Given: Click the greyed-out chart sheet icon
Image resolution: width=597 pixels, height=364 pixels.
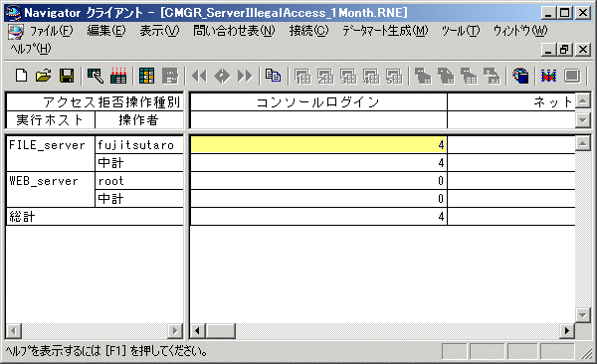Looking at the screenshot, I should point(170,76).
